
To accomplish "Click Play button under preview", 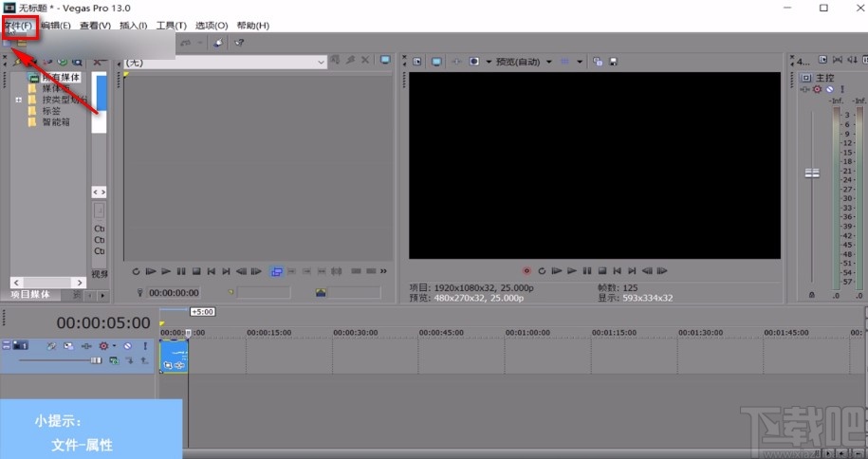I will pos(572,270).
